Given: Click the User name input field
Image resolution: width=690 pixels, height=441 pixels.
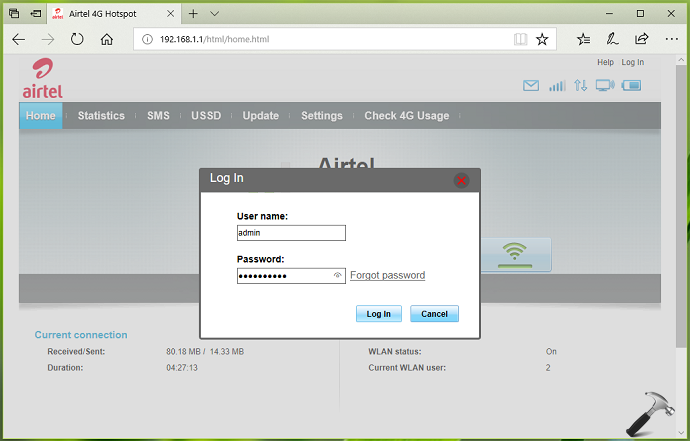Looking at the screenshot, I should (x=291, y=233).
